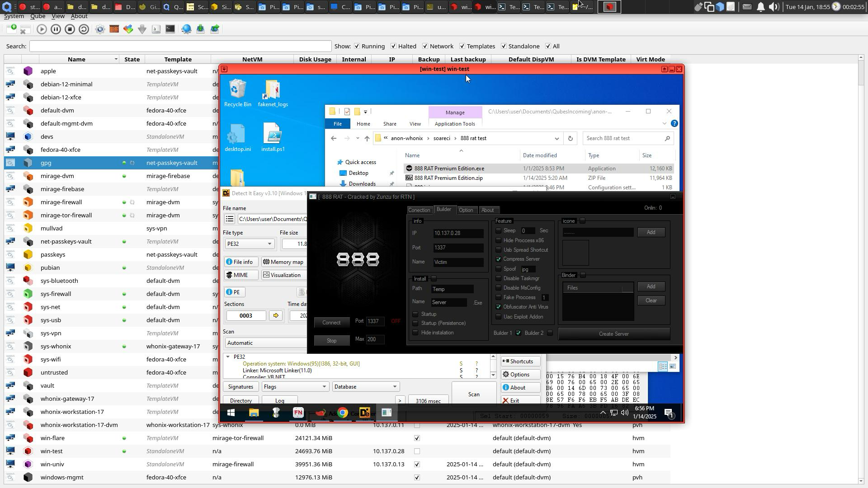The width and height of the screenshot is (868, 488).
Task: Toggle Obfuscator Anti Virus checkbox
Action: tap(498, 307)
